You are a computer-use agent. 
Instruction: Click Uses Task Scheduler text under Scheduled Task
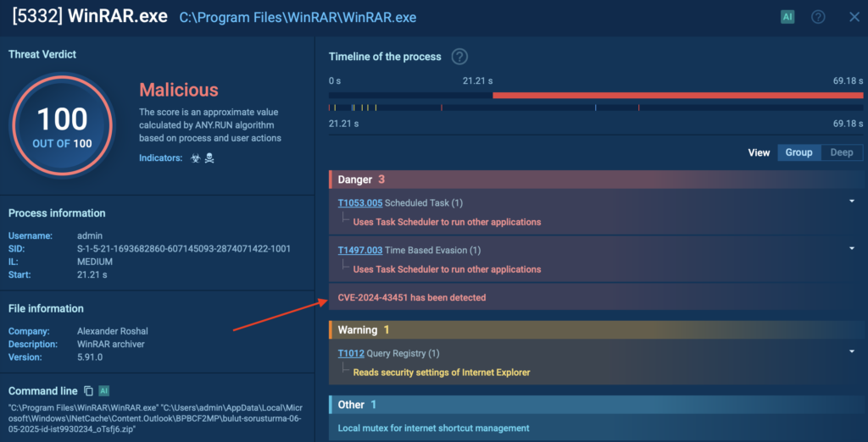[x=447, y=223]
